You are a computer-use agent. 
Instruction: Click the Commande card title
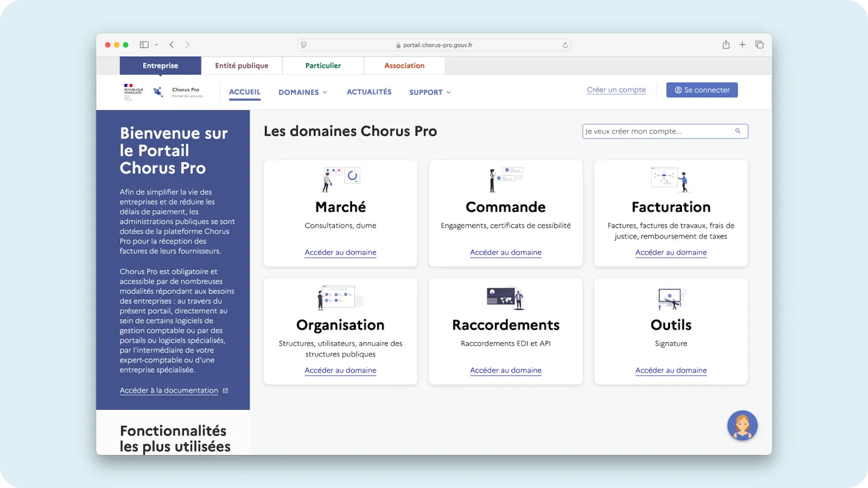pos(506,207)
